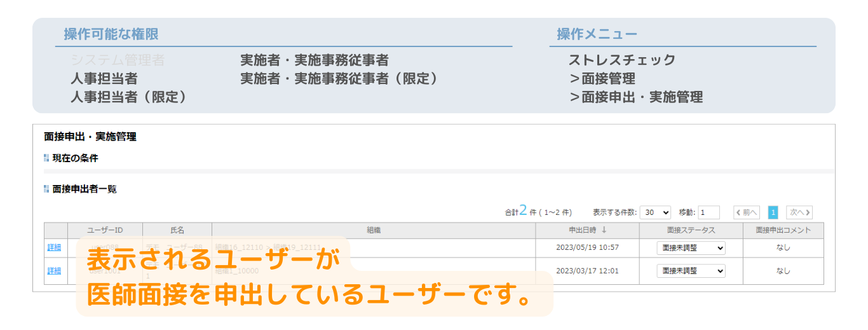
Task: Click the 氏名 column header
Action: [177, 230]
